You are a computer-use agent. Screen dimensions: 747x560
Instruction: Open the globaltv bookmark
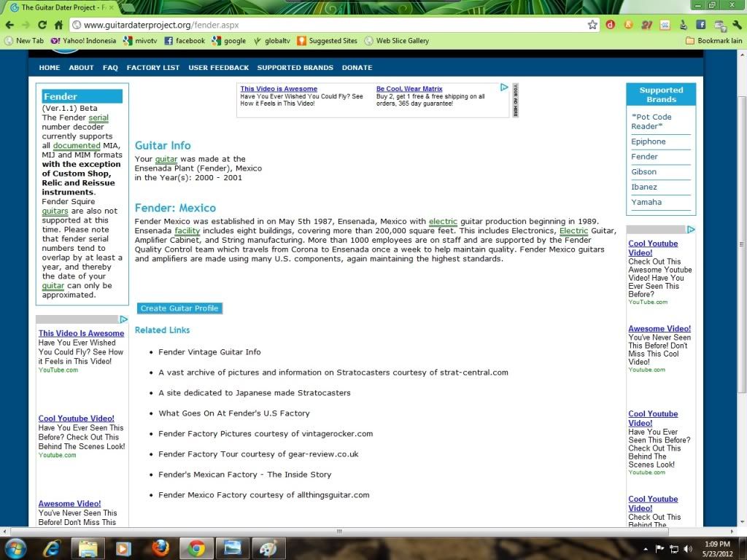tap(271, 41)
